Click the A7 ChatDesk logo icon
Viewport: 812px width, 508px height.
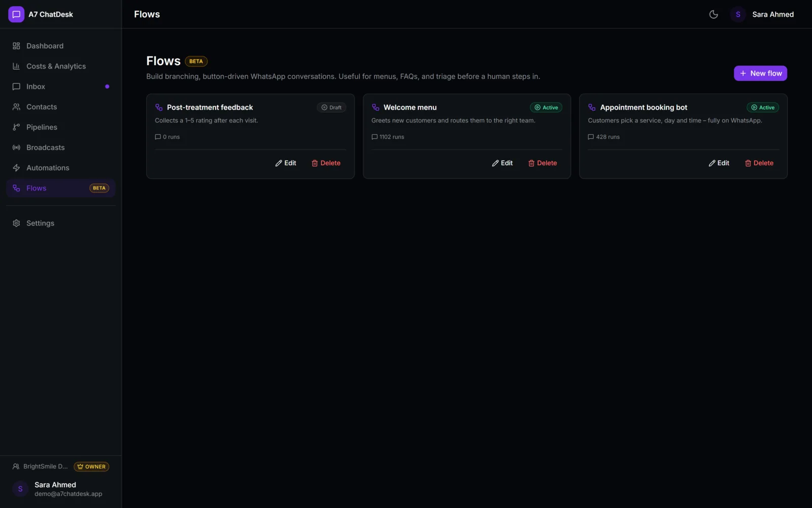coord(16,14)
